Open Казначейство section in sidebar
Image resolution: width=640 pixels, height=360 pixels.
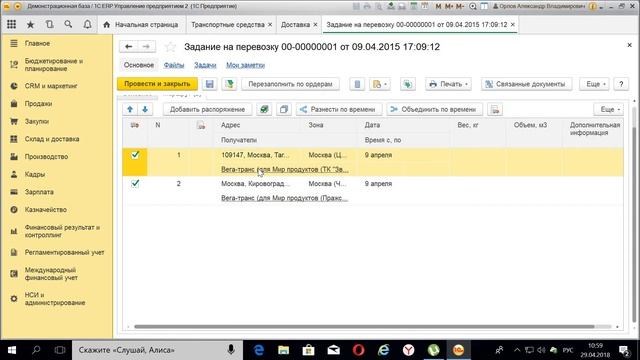[x=46, y=210]
